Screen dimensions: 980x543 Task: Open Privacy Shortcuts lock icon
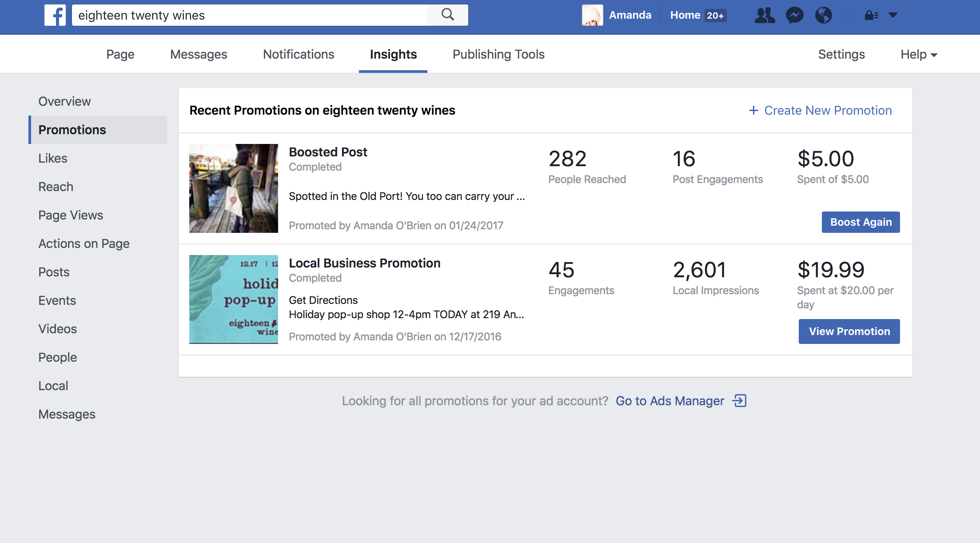point(871,16)
